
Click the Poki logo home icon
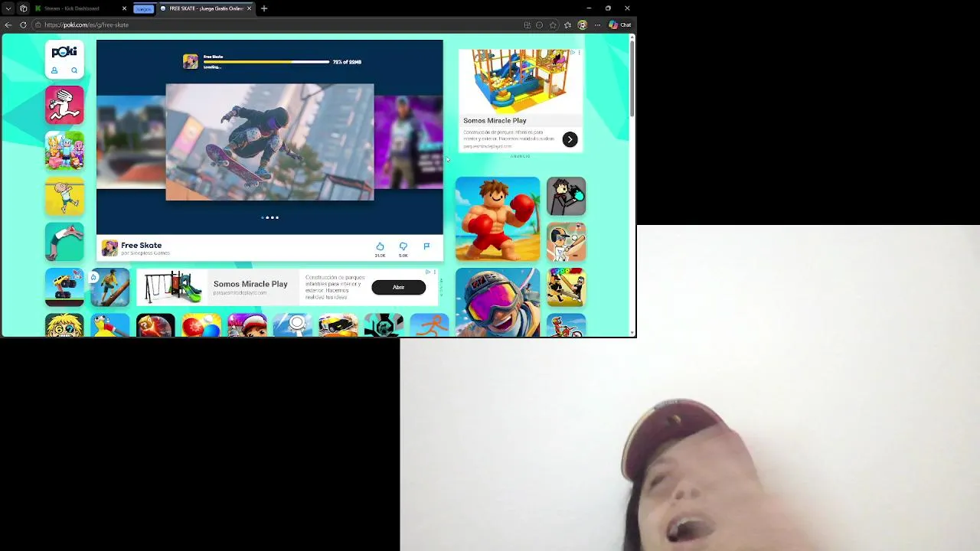64,51
